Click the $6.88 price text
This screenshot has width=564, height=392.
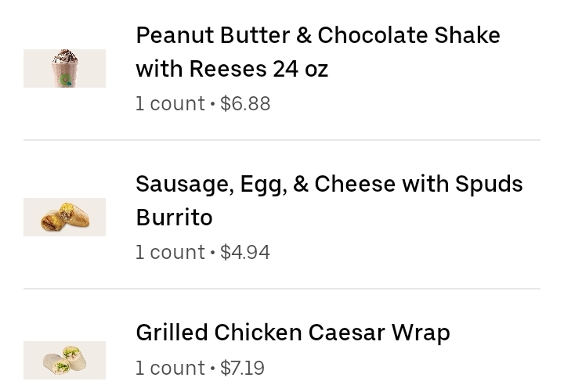[245, 104]
